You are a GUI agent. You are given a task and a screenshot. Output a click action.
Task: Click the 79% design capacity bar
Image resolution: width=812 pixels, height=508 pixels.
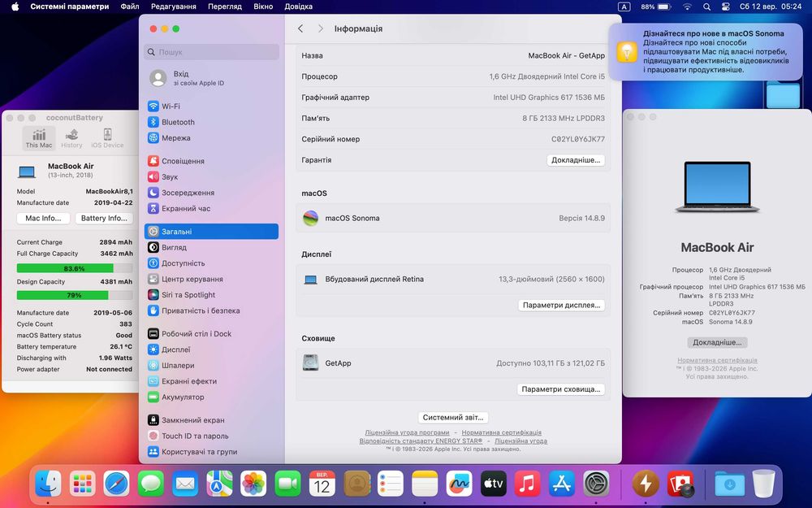pyautogui.click(x=75, y=295)
